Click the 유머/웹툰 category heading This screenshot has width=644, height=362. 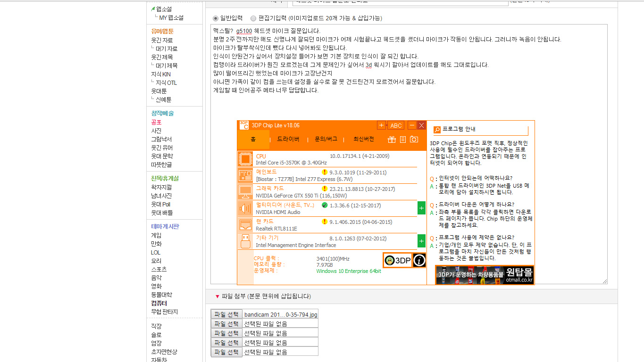pos(163,32)
